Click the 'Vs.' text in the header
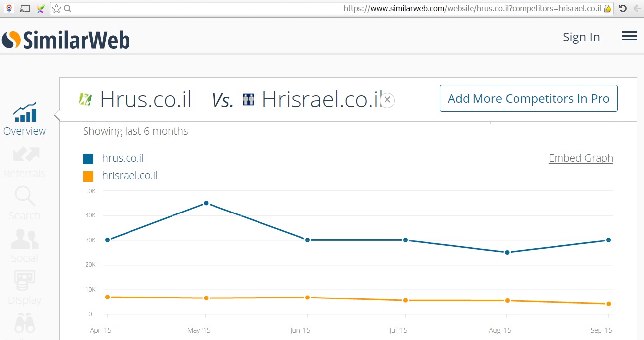Viewport: 644px width, 340px height. click(222, 100)
